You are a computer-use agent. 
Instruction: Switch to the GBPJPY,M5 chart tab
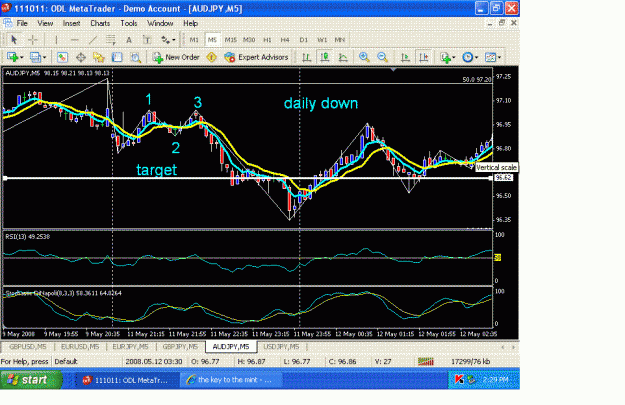[180, 347]
